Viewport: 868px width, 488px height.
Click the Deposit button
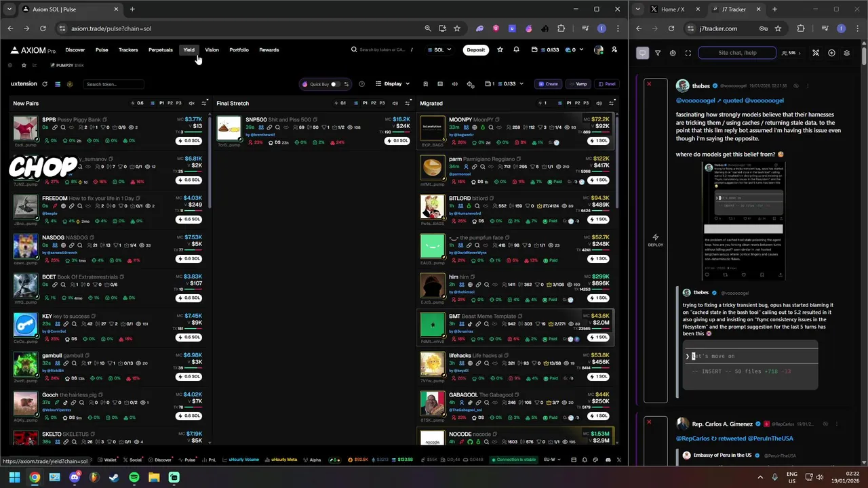[x=475, y=49]
